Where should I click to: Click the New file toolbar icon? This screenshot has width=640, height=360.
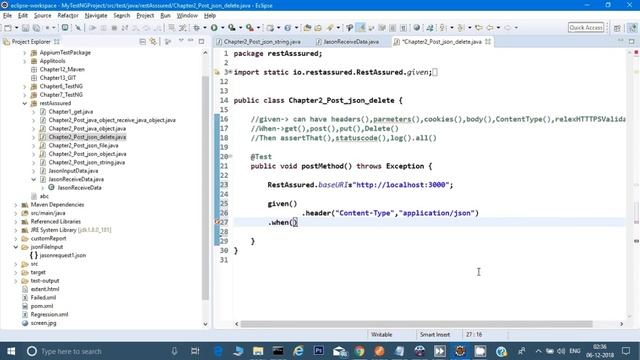pyautogui.click(x=8, y=28)
